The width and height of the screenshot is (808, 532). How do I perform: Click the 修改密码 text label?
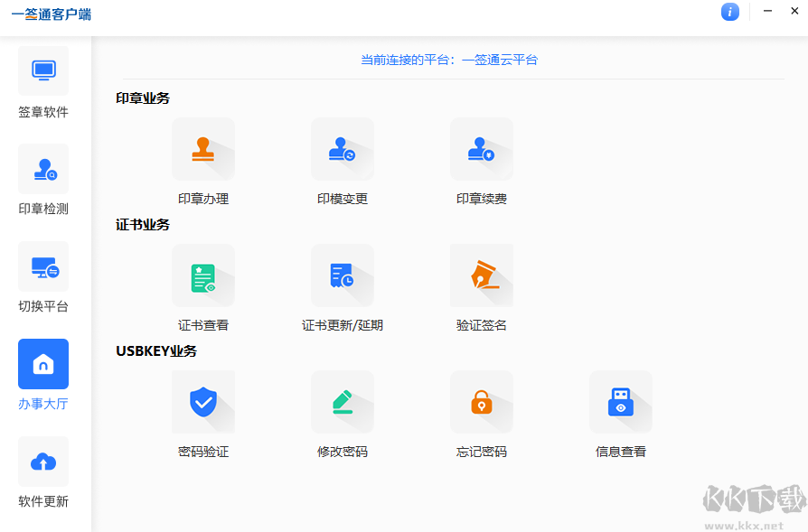click(343, 452)
